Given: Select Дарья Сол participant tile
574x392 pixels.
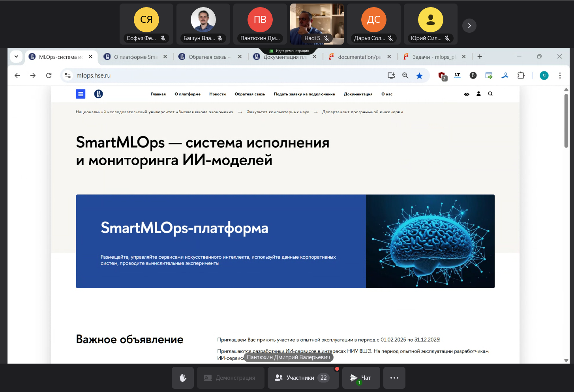Looking at the screenshot, I should pos(374,24).
